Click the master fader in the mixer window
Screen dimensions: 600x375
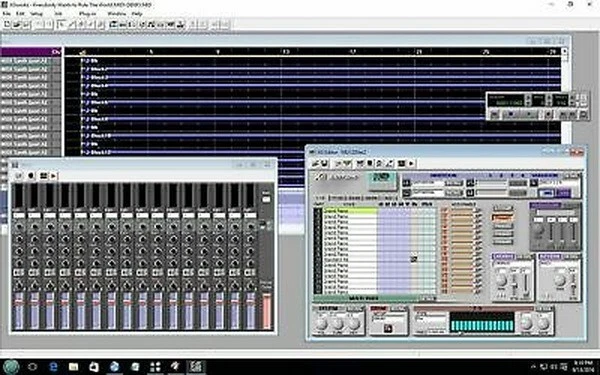pyautogui.click(x=266, y=310)
